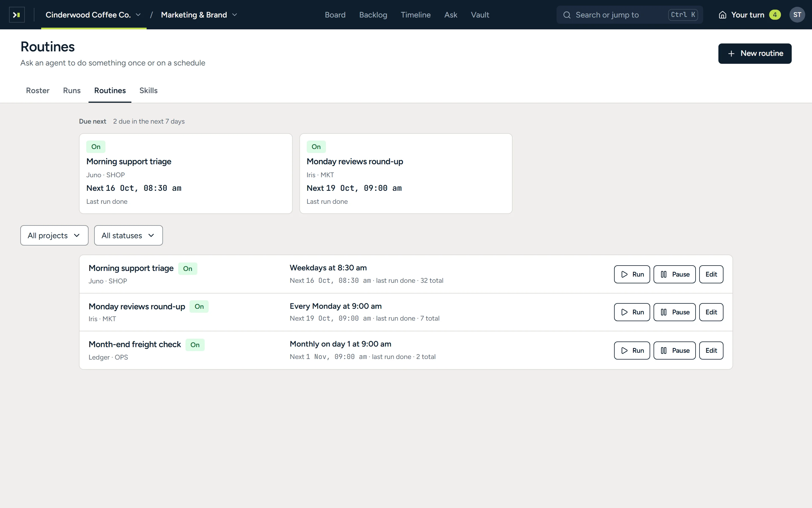Run the Morning support triage routine

(632, 274)
